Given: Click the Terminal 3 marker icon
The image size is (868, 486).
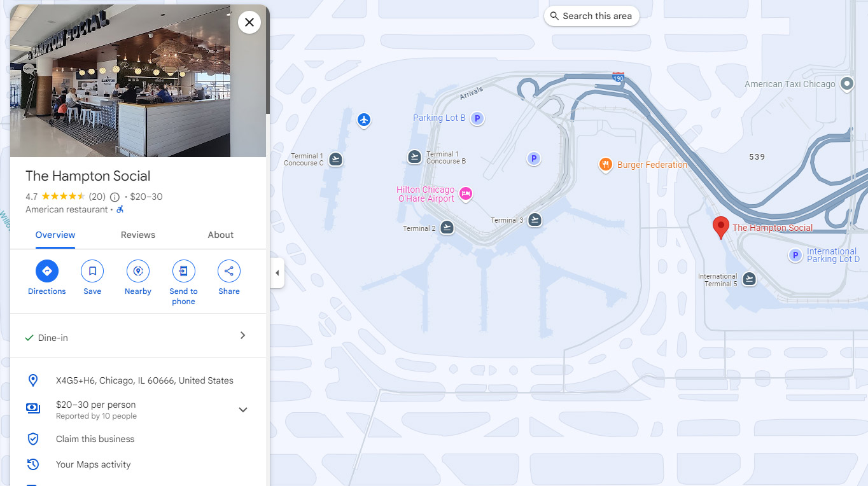Looking at the screenshot, I should pyautogui.click(x=535, y=219).
